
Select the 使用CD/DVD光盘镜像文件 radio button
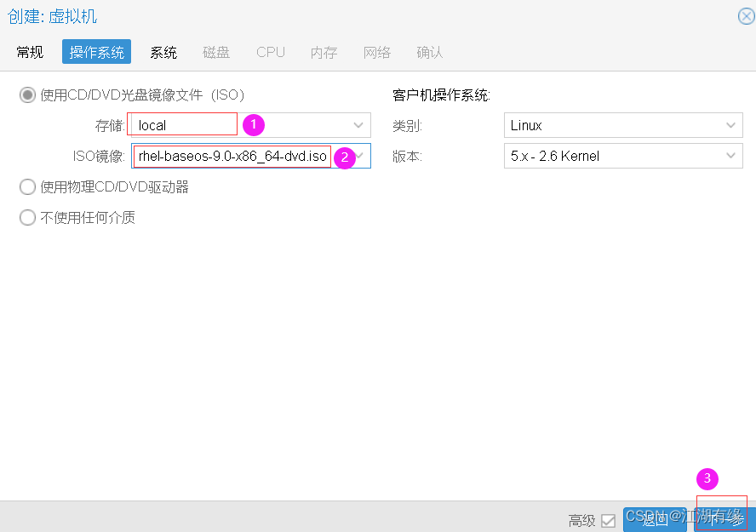[x=26, y=94]
